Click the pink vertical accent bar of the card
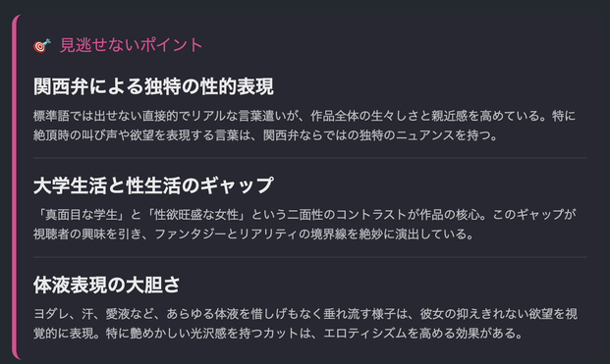Viewport: 610px width, 364px height. coord(15,186)
